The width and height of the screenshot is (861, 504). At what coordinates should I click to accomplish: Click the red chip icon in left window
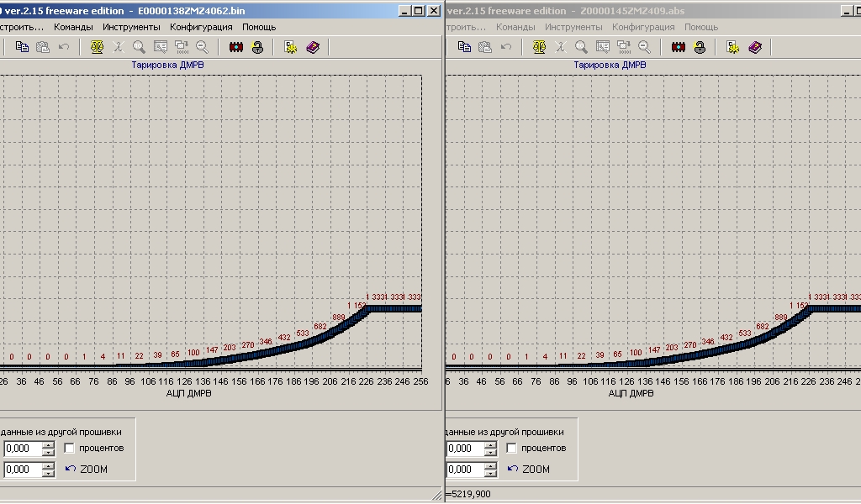coord(236,48)
